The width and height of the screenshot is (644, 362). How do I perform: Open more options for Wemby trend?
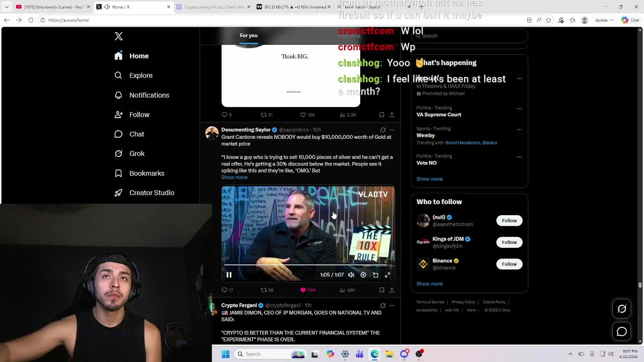click(519, 129)
